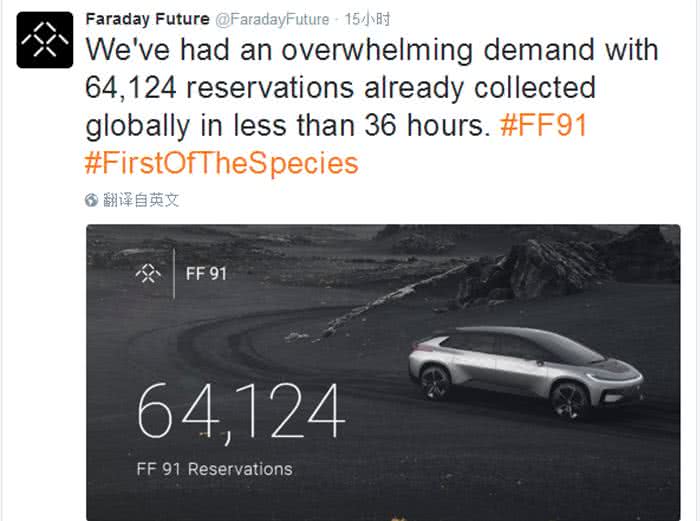The width and height of the screenshot is (700, 521).
Task: Open the Faraday Future display name
Action: 147,19
